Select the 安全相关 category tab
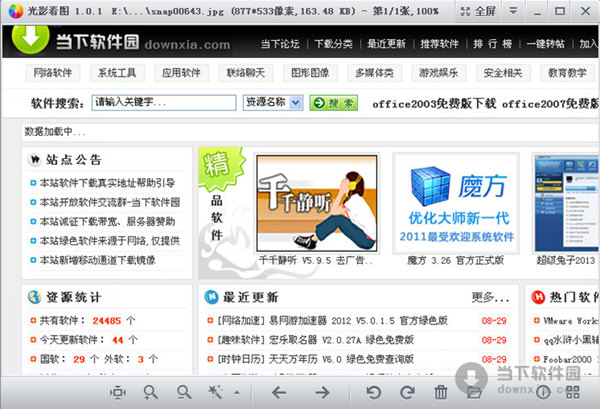Viewport: 600px width, 409px height. pyautogui.click(x=503, y=73)
